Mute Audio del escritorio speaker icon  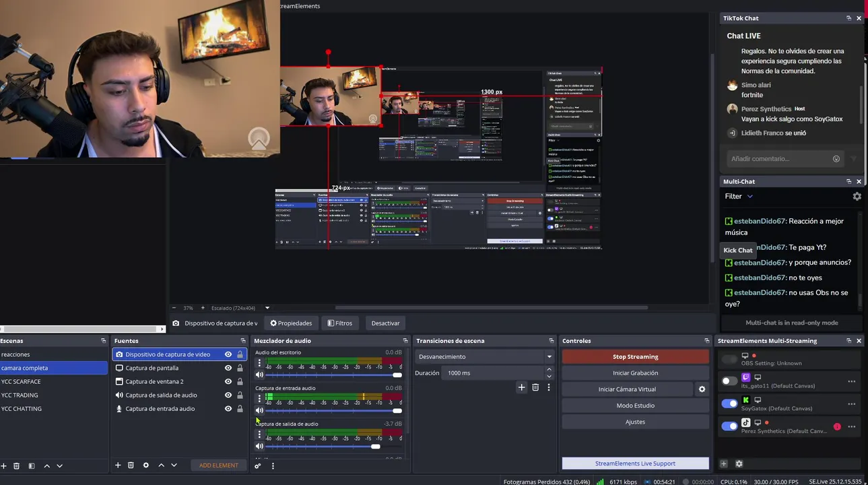pos(259,375)
